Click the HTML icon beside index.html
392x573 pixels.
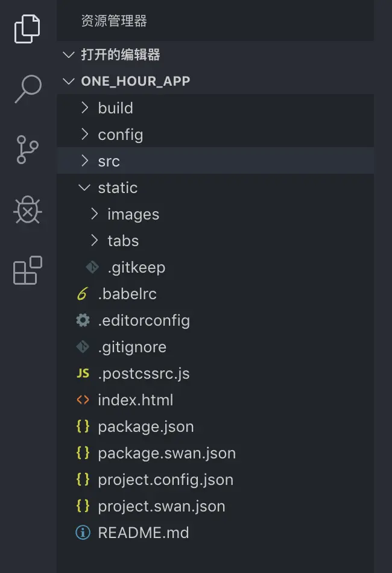click(83, 400)
